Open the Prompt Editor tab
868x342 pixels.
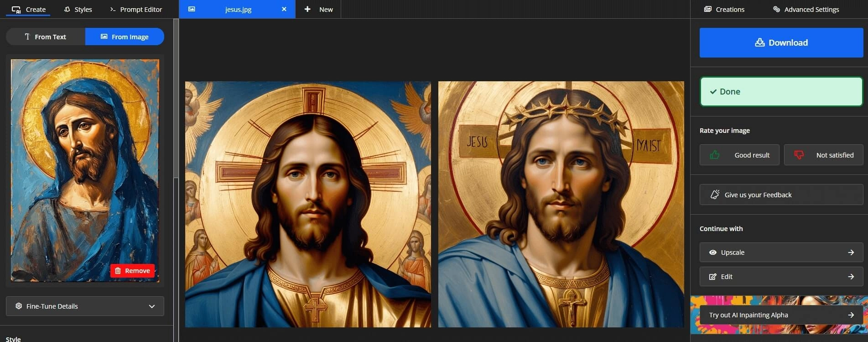136,9
